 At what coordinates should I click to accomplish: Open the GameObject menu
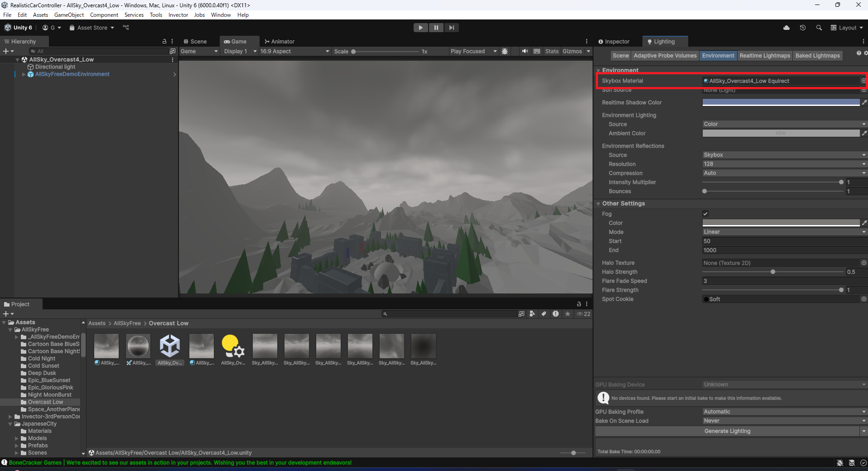(69, 15)
